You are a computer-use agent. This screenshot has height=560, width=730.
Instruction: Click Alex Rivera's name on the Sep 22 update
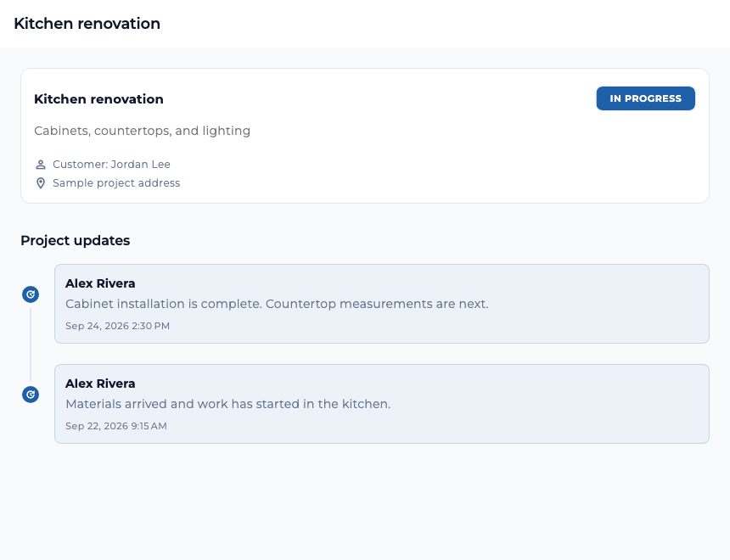coord(100,384)
